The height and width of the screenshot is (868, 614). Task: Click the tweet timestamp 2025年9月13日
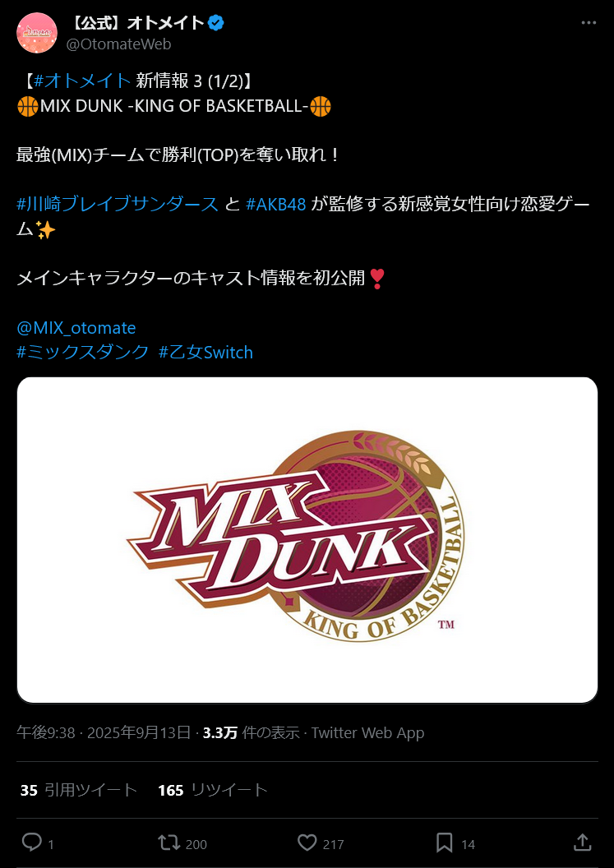(140, 733)
